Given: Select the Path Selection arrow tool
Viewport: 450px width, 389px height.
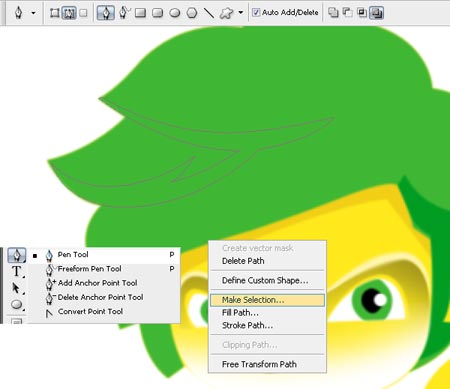Looking at the screenshot, I should tap(16, 288).
